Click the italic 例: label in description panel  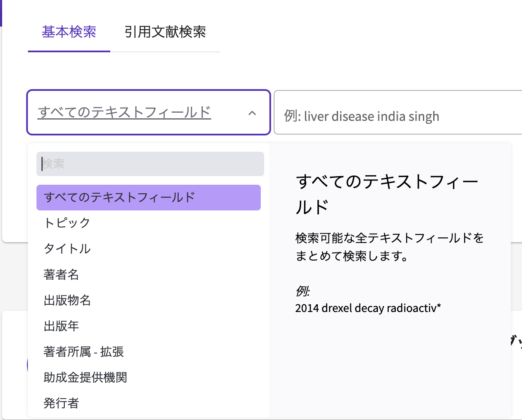[302, 292]
